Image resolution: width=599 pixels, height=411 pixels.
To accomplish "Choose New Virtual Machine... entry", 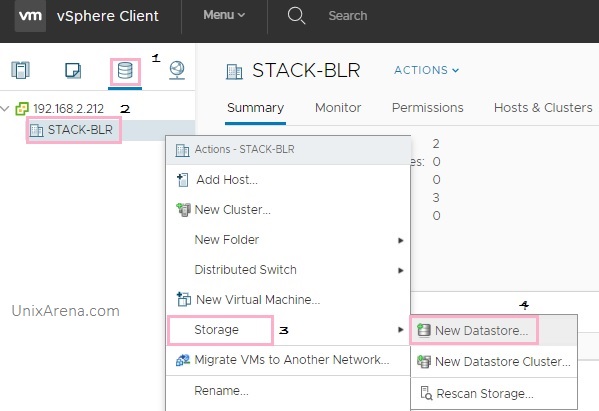I will pyautogui.click(x=288, y=300).
